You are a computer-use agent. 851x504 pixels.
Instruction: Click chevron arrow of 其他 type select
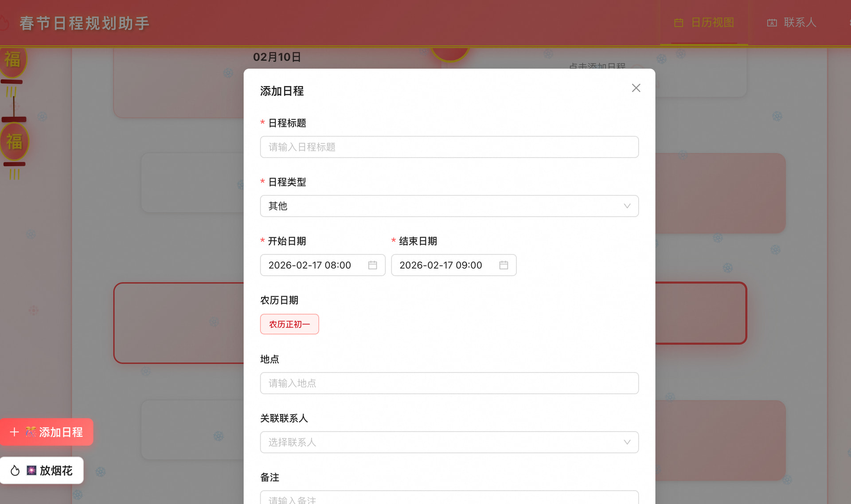(x=627, y=206)
